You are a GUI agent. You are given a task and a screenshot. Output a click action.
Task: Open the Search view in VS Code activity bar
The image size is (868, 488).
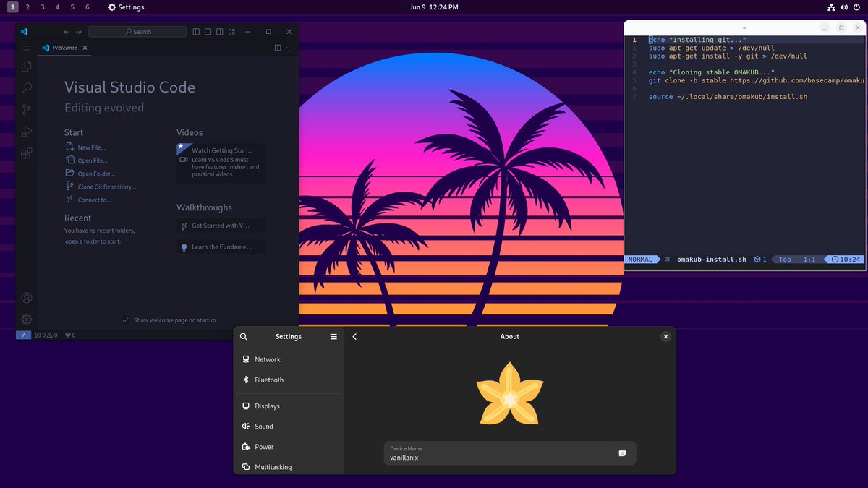coord(27,88)
